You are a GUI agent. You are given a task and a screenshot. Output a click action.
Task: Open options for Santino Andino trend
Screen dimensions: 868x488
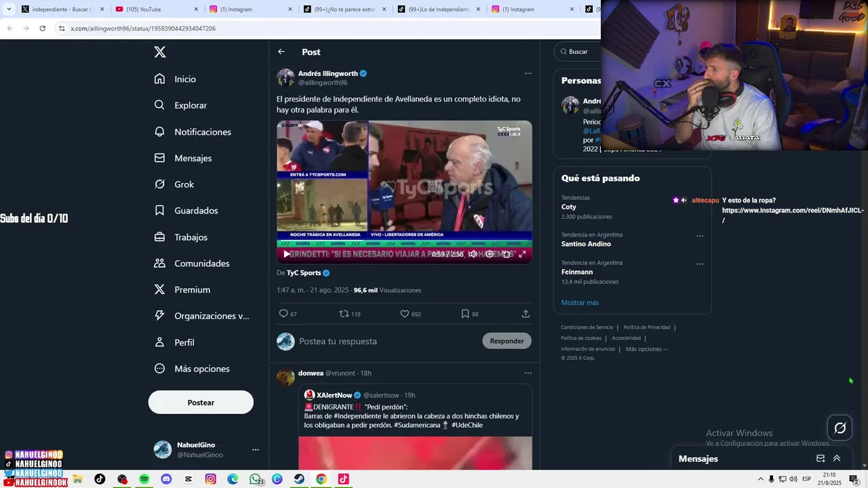tap(700, 236)
